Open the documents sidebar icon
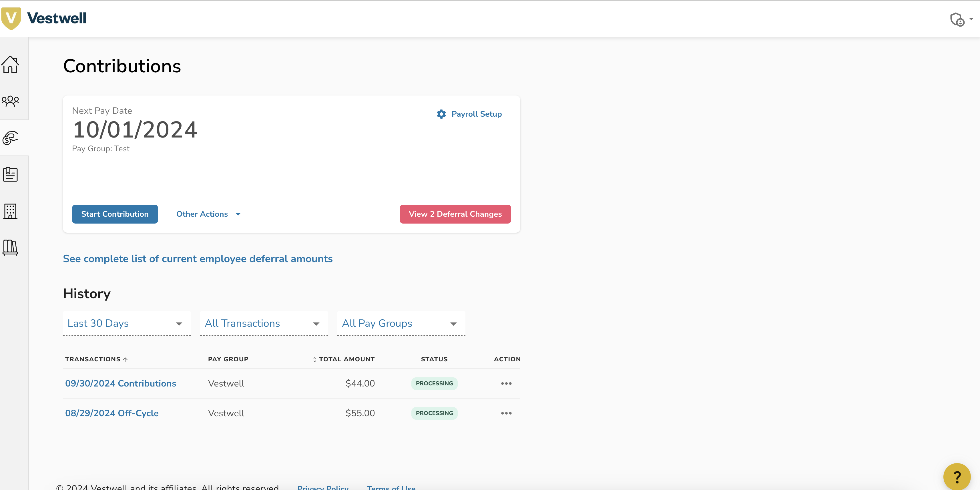This screenshot has height=490, width=980. (10, 174)
